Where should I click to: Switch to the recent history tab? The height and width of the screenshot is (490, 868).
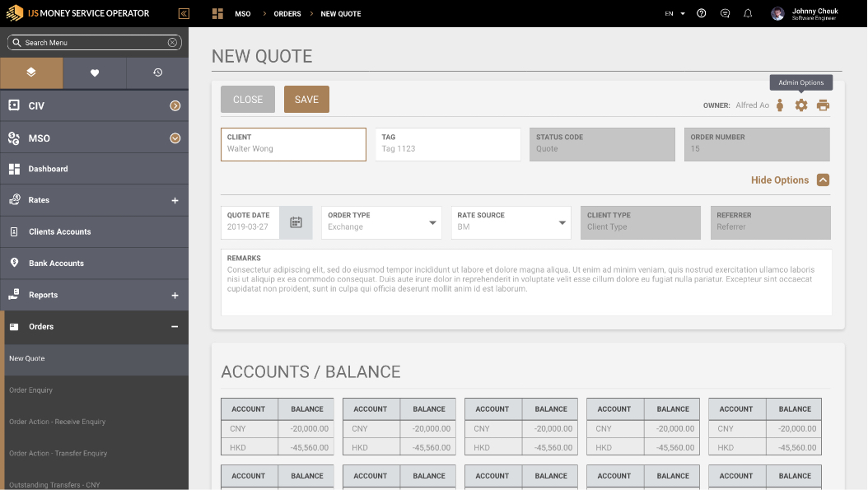(157, 72)
